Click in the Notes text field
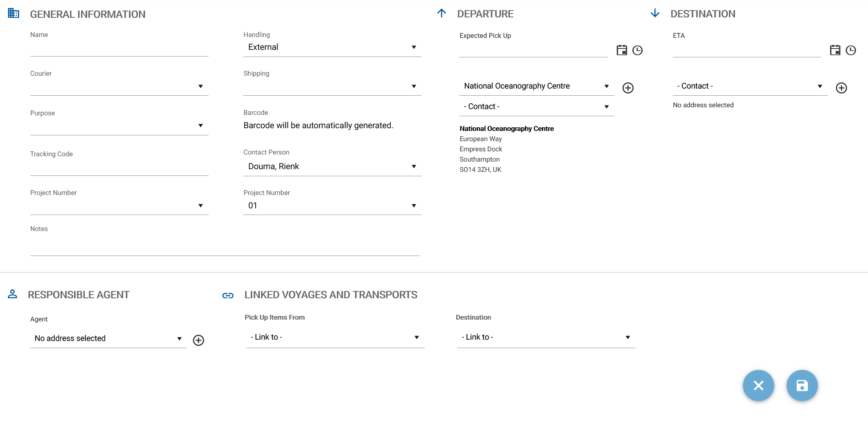 click(x=225, y=247)
